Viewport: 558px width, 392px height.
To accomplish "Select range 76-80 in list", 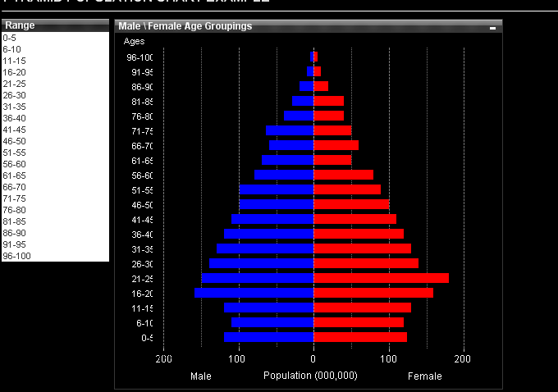I will [55, 210].
